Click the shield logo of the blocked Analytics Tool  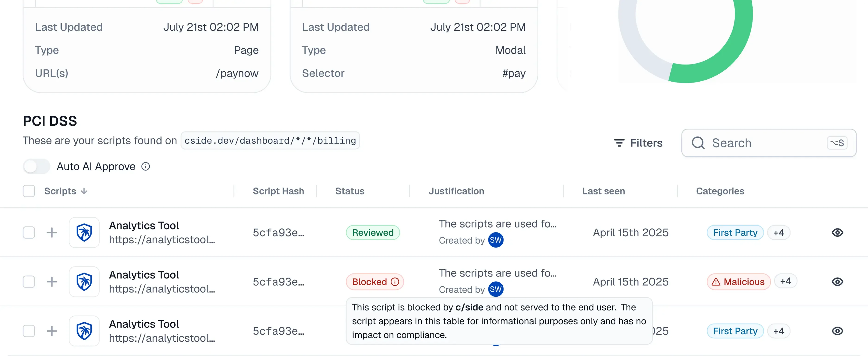[x=84, y=282]
